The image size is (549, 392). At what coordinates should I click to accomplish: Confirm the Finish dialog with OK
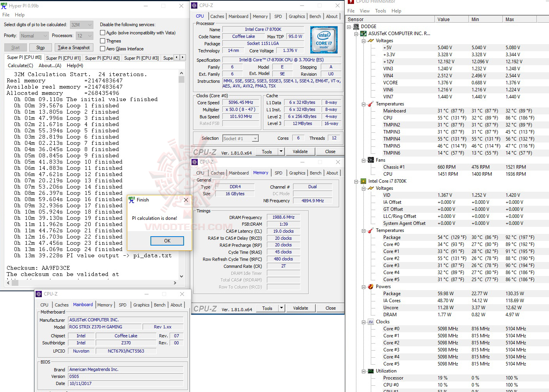[x=167, y=241]
